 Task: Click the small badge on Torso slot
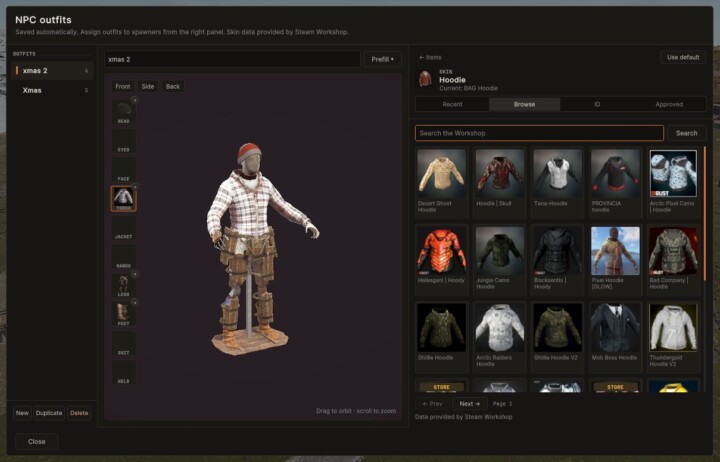pos(135,187)
